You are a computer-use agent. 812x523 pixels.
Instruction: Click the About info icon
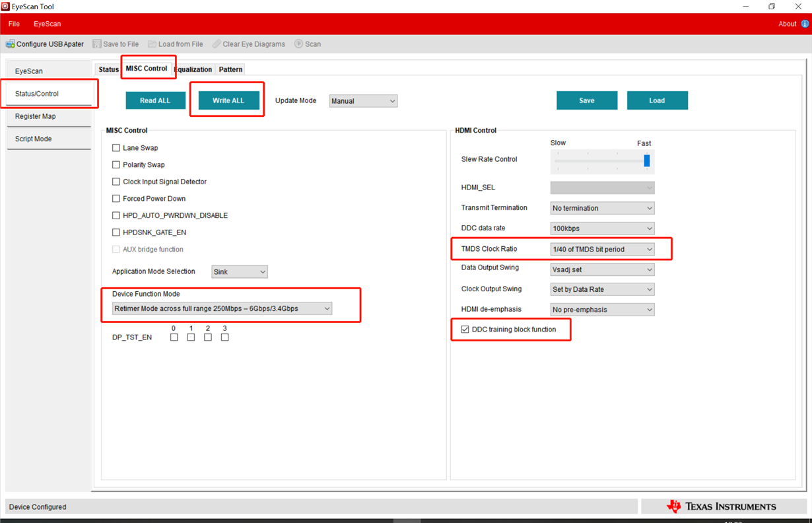[x=805, y=24]
